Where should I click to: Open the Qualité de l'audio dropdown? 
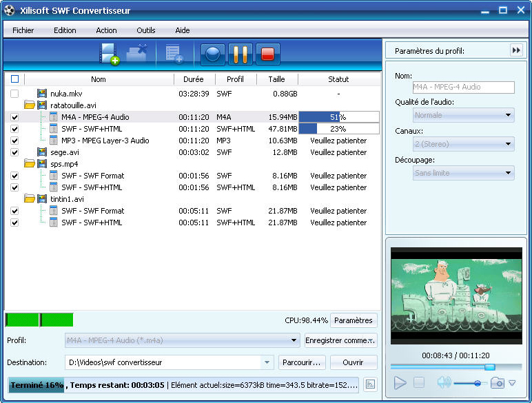pos(464,115)
